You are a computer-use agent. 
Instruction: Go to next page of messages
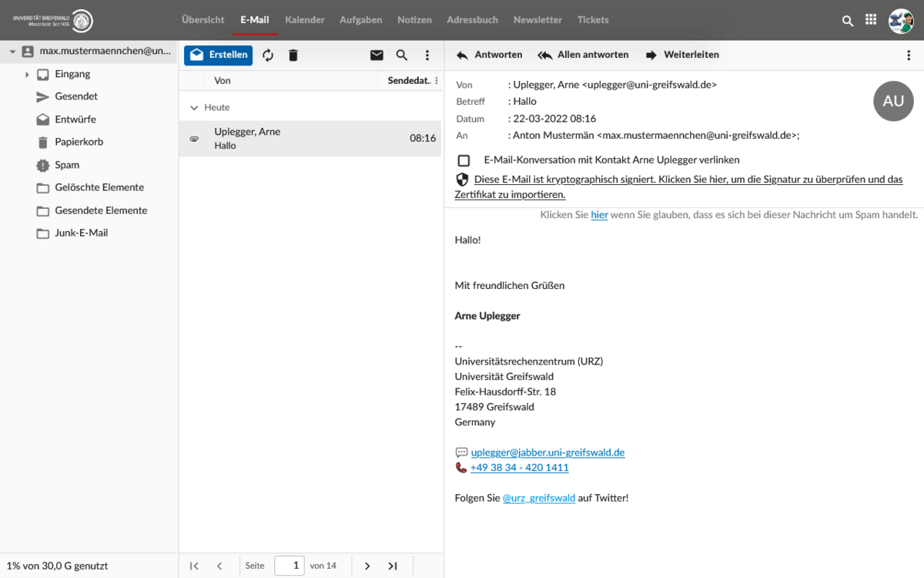tap(367, 566)
